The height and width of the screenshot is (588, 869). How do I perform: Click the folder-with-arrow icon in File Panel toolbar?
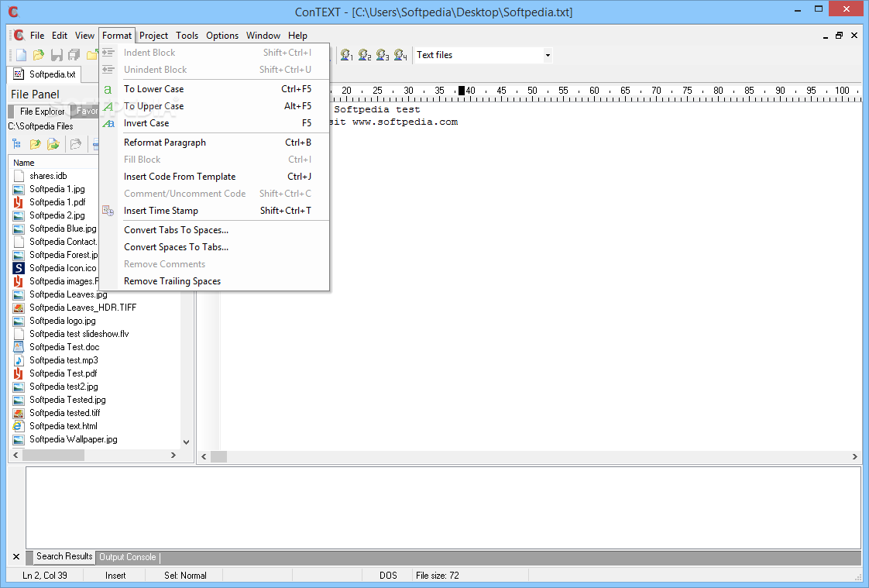coord(53,144)
